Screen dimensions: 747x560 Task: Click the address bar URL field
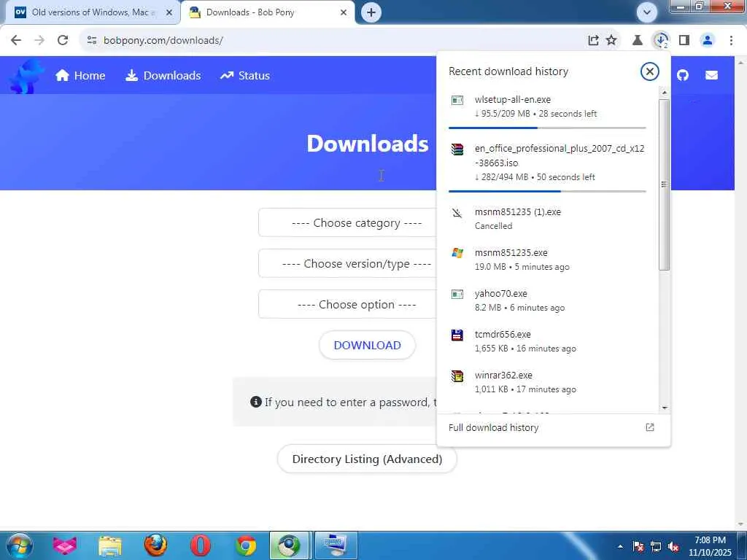point(333,41)
